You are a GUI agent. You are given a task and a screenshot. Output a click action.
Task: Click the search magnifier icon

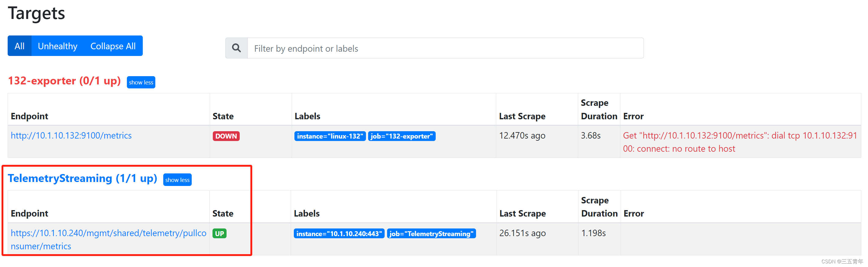pyautogui.click(x=236, y=48)
